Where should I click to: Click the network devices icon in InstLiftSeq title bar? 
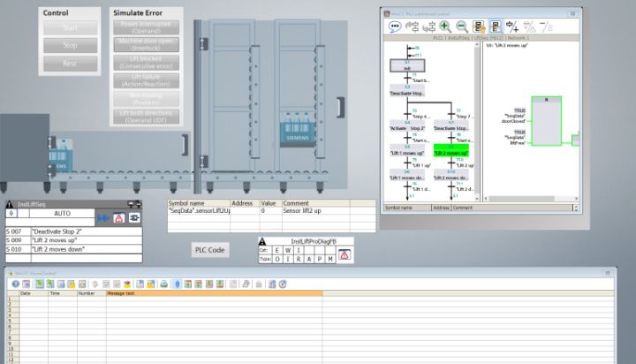tap(134, 204)
